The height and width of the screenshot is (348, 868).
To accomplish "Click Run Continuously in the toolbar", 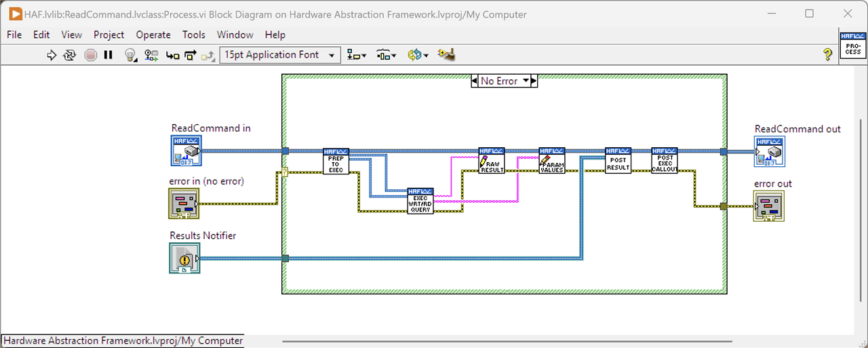I will (69, 56).
